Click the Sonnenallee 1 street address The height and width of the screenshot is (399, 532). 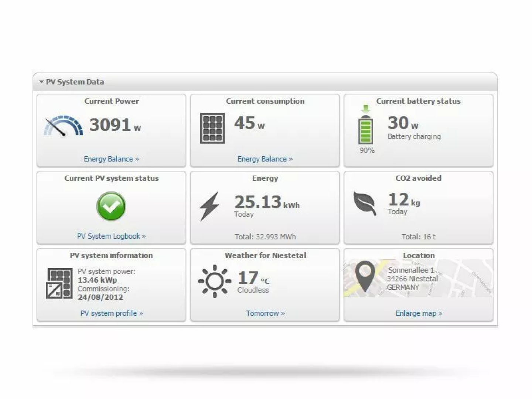tap(411, 270)
